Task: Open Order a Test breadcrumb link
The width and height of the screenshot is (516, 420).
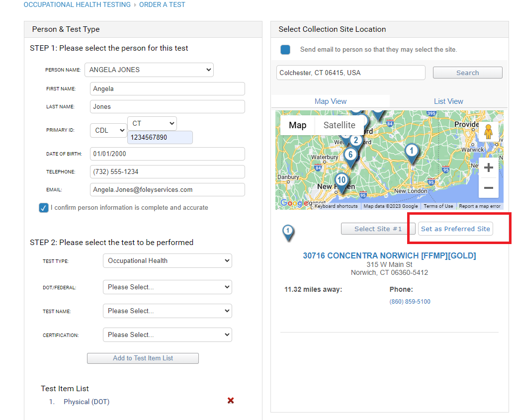Action: [162, 4]
